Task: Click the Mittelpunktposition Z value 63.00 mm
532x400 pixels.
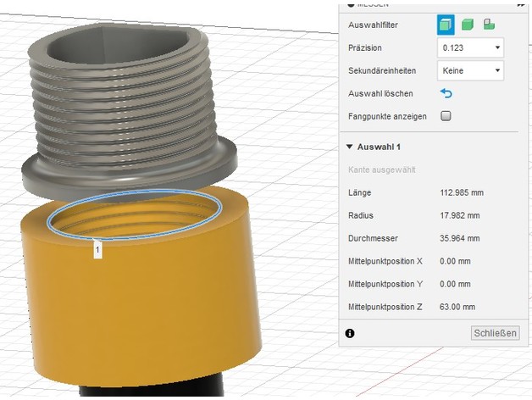Action: [x=457, y=307]
